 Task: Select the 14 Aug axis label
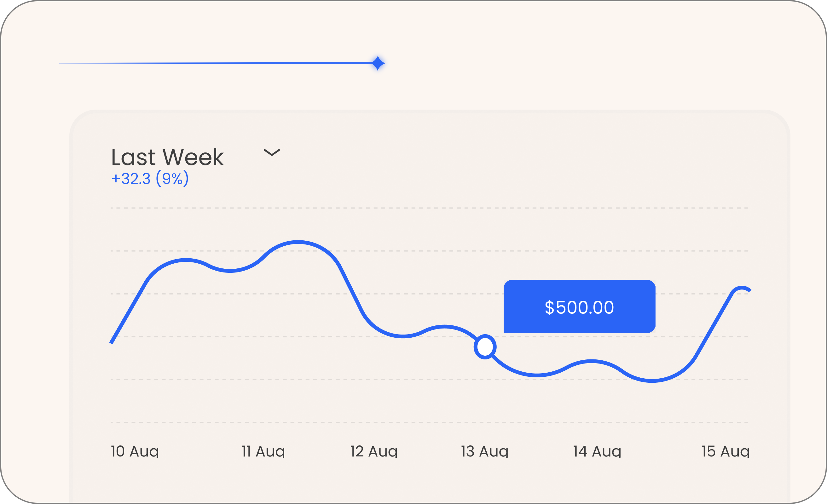point(598,452)
